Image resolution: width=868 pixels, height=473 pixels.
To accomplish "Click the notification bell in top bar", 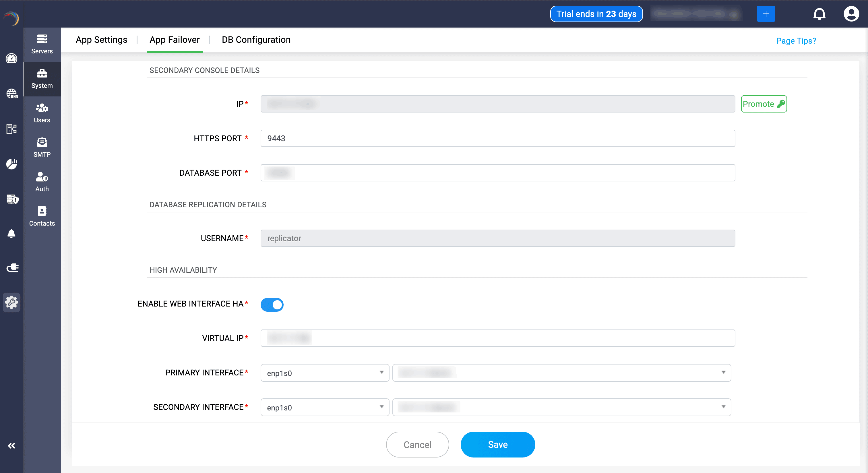I will (819, 14).
